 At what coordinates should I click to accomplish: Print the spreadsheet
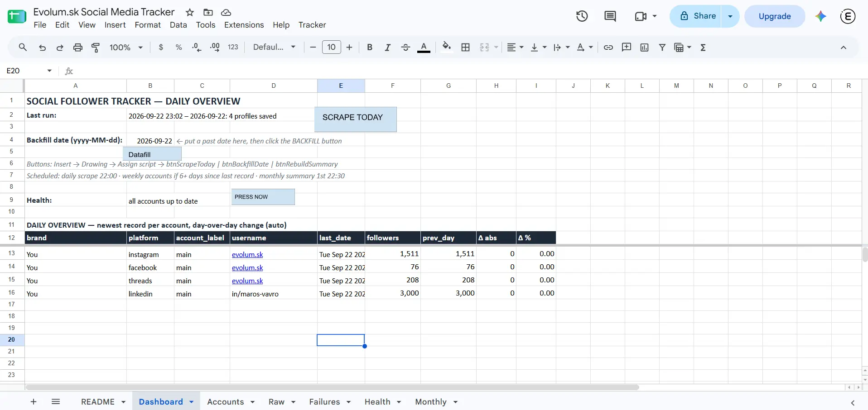tap(78, 47)
